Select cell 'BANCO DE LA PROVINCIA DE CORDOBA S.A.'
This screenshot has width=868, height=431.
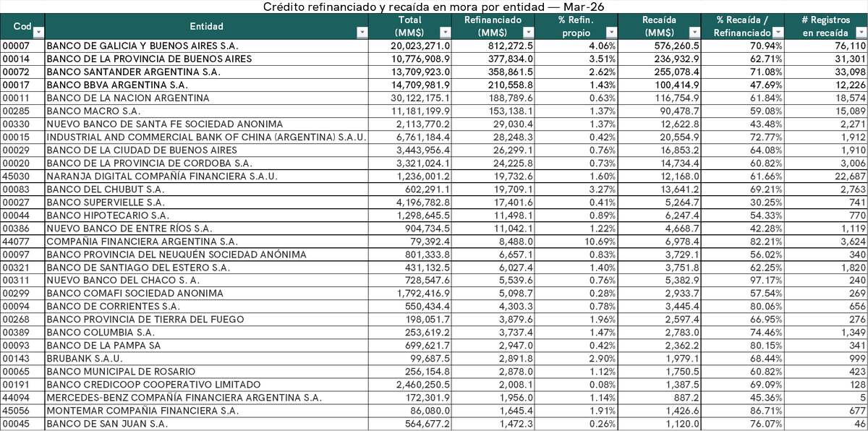point(207,163)
